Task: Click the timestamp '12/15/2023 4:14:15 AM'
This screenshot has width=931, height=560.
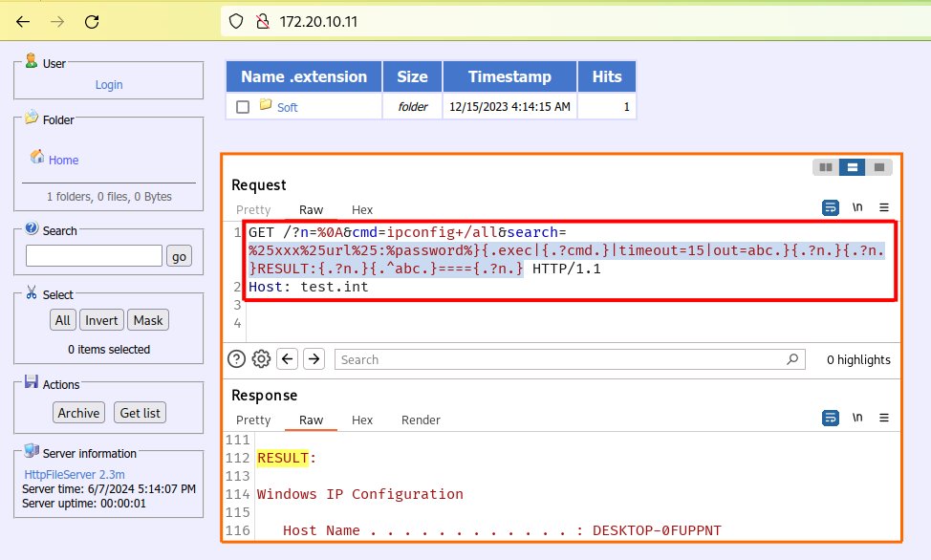Action: [x=509, y=107]
